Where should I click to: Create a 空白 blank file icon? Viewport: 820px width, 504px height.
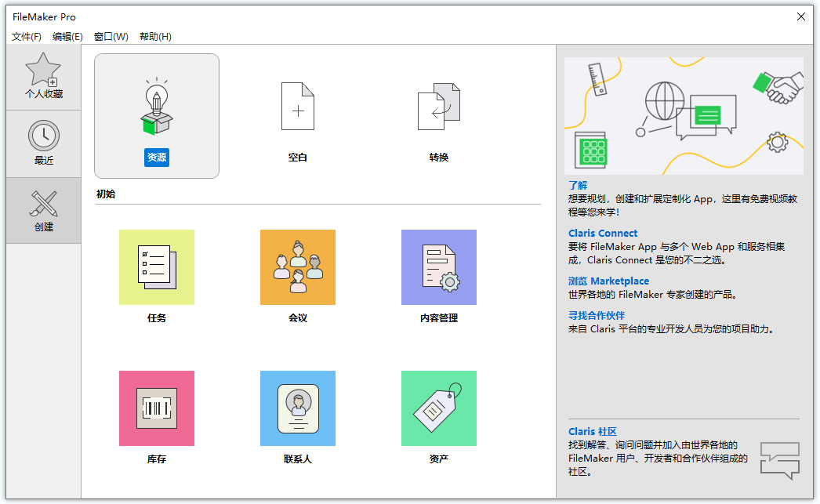tap(298, 106)
